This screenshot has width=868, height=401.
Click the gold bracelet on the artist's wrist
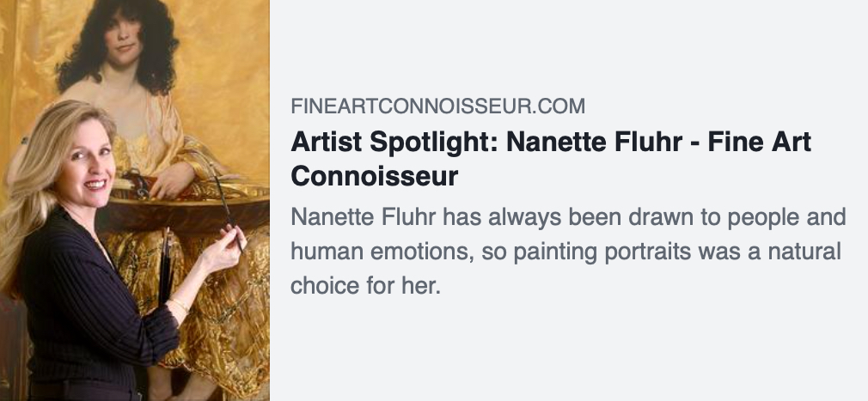click(180, 304)
